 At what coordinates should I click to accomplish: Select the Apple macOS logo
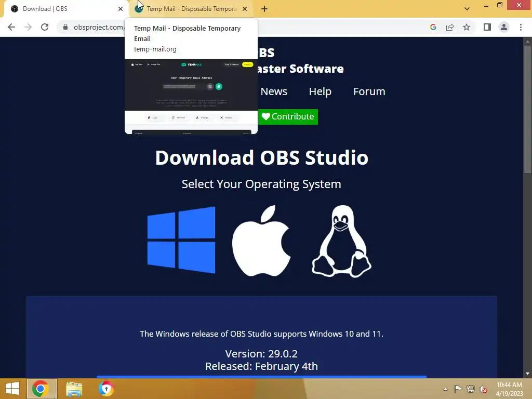click(x=261, y=241)
